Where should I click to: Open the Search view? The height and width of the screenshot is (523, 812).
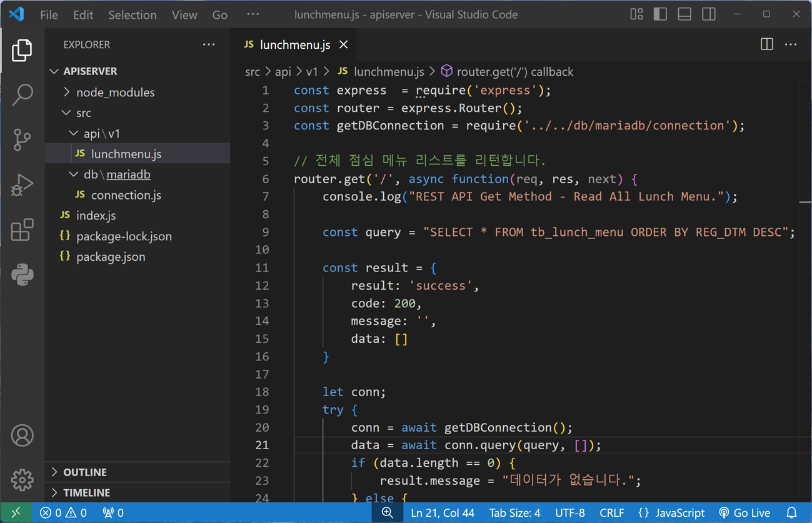coord(22,95)
